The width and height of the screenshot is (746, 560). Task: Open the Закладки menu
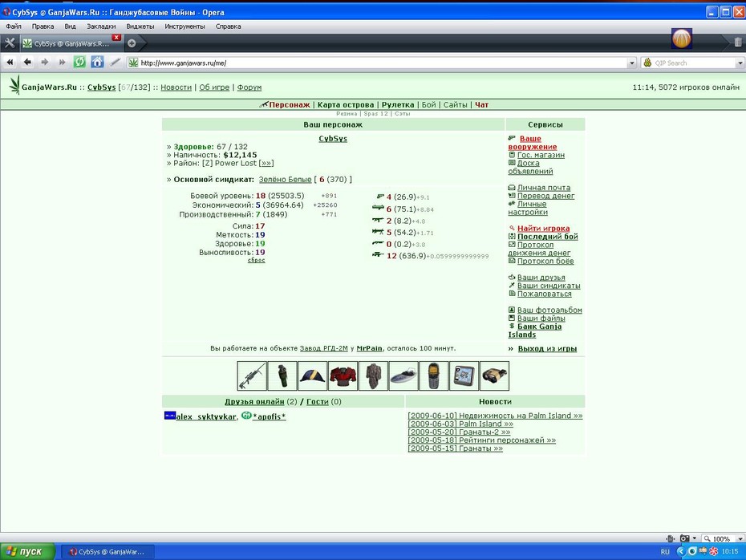101,26
